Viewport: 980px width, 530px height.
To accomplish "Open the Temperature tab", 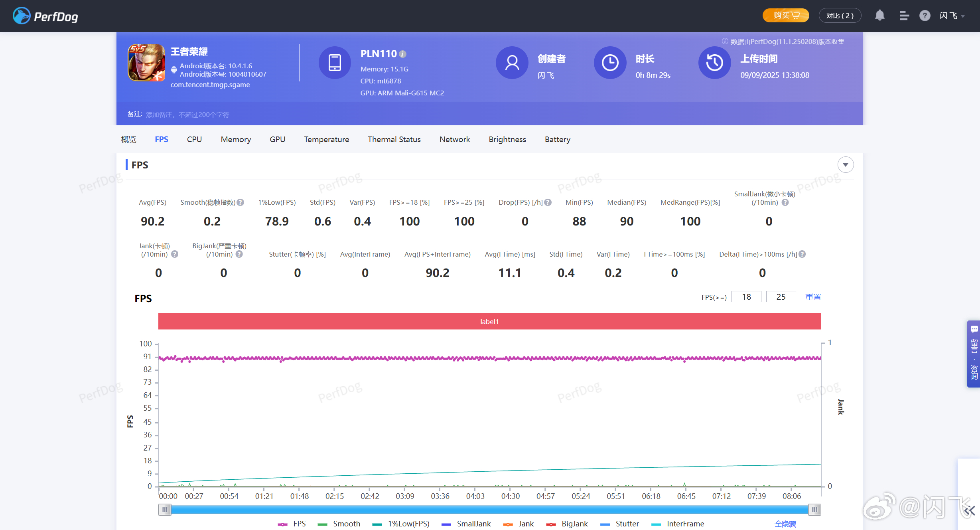I will point(326,139).
